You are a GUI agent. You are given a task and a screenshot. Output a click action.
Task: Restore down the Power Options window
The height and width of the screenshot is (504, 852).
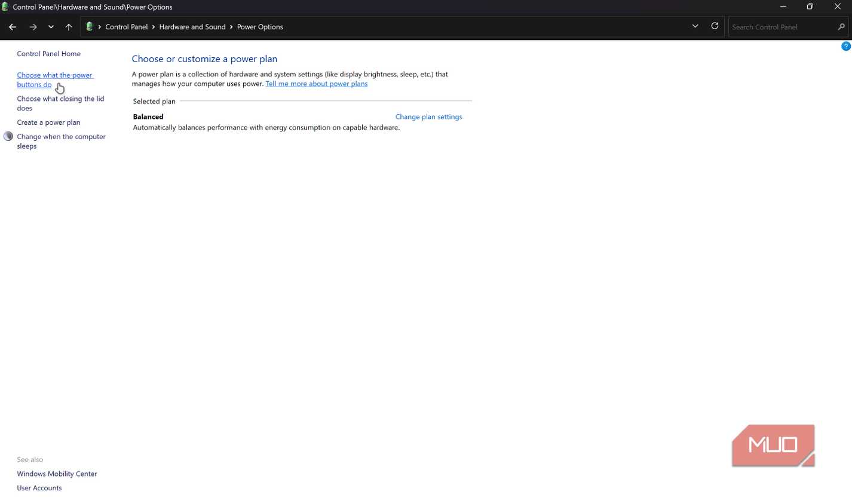click(x=810, y=7)
